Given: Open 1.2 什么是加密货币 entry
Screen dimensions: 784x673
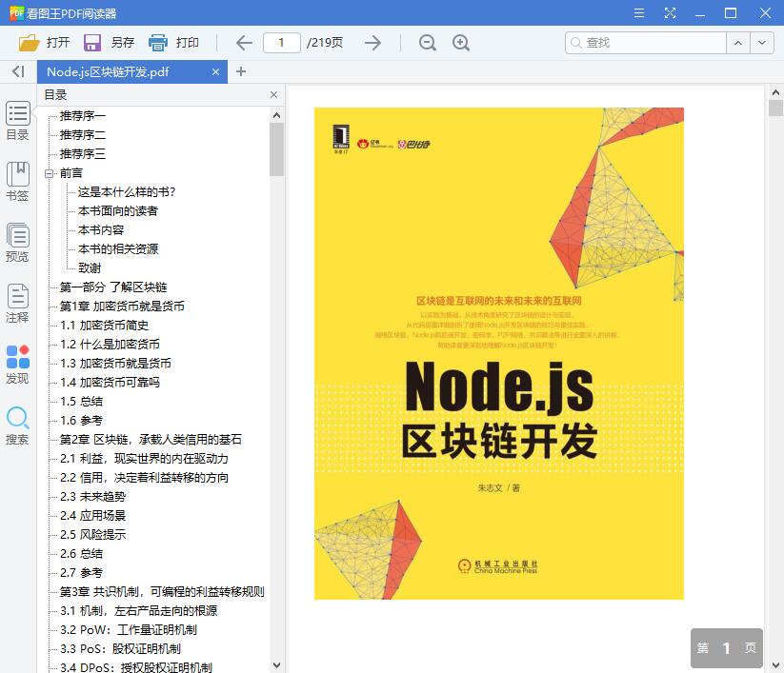Looking at the screenshot, I should (110, 345).
